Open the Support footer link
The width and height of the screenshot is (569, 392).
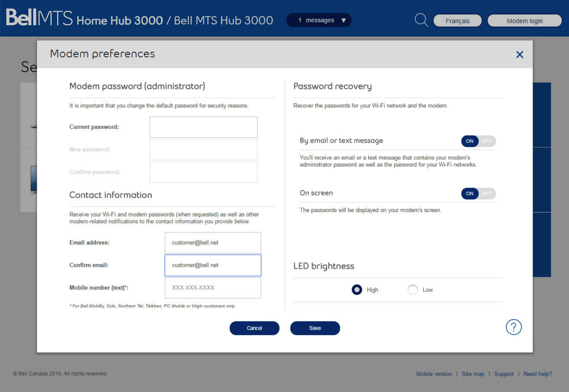(504, 374)
